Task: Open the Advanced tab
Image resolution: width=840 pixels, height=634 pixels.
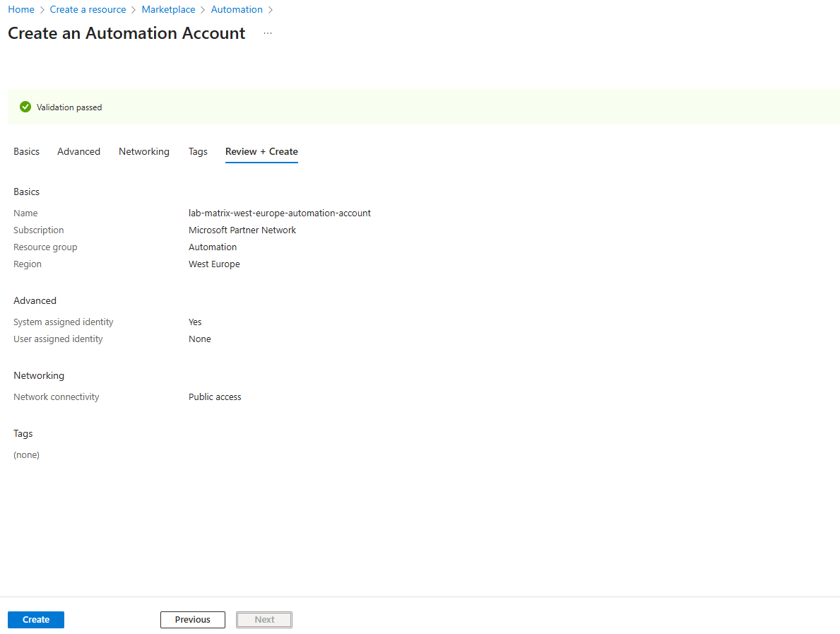Action: point(78,152)
